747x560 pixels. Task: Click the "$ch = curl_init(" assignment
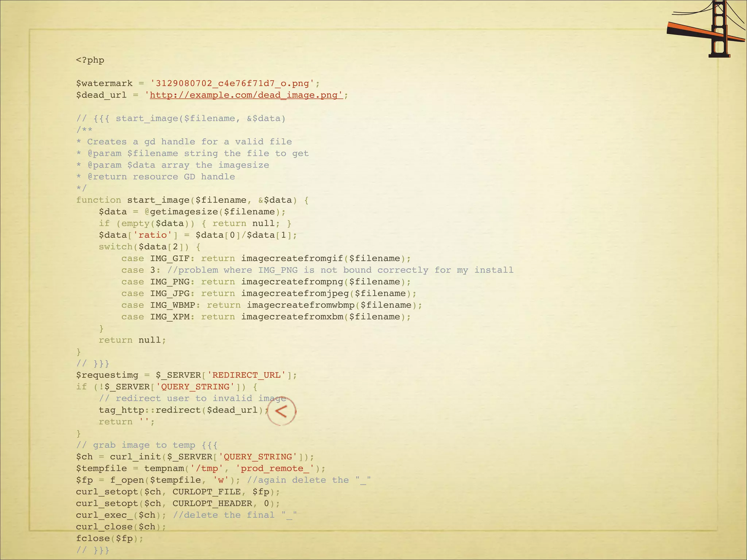point(121,457)
